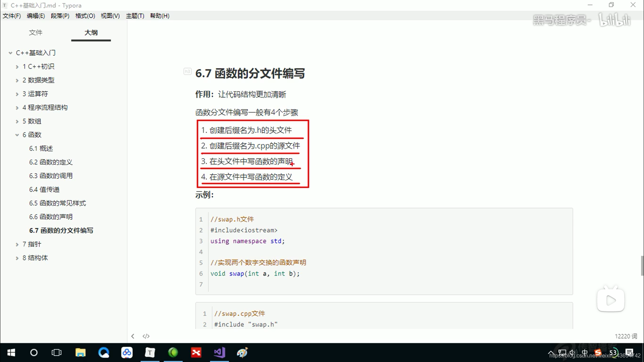Viewport: 644px width, 362px height.
Task: Switch to source code mode
Action: pyautogui.click(x=146, y=336)
